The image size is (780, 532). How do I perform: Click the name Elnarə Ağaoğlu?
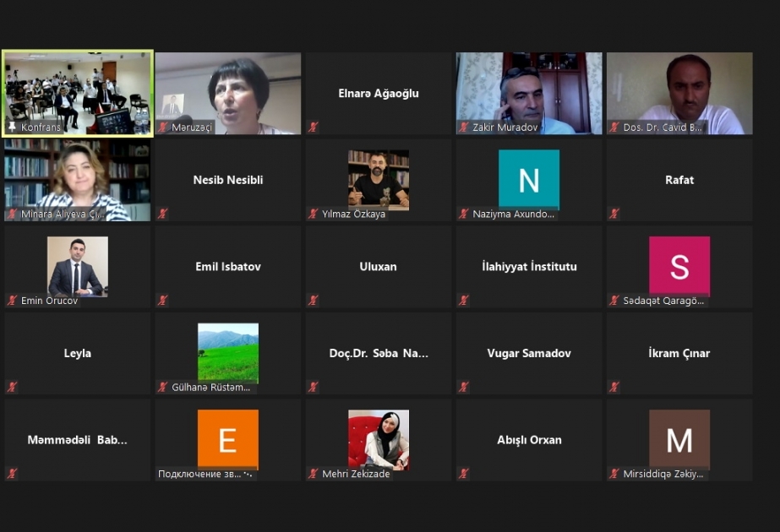[379, 94]
